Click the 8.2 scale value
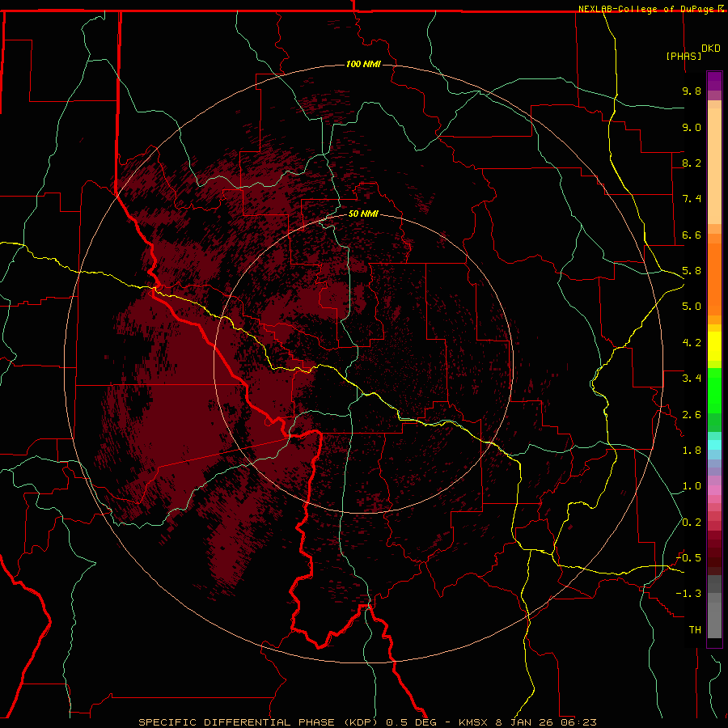Screen dimensions: 728x728 point(692,163)
